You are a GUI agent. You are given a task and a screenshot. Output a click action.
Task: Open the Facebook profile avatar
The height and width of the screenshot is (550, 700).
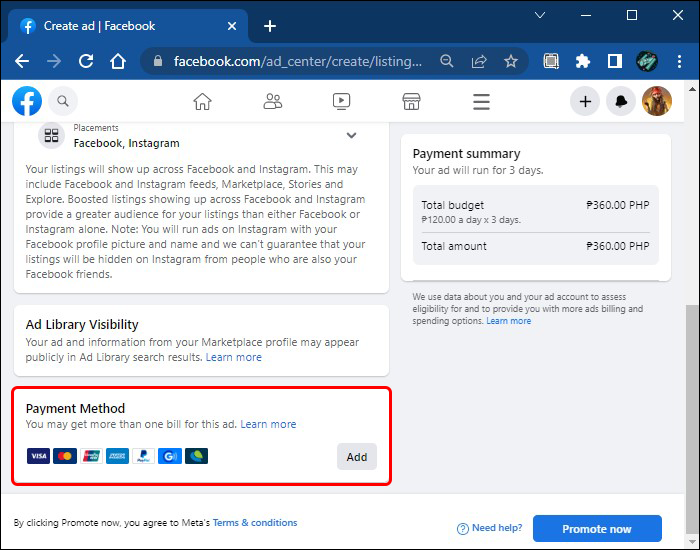[657, 101]
